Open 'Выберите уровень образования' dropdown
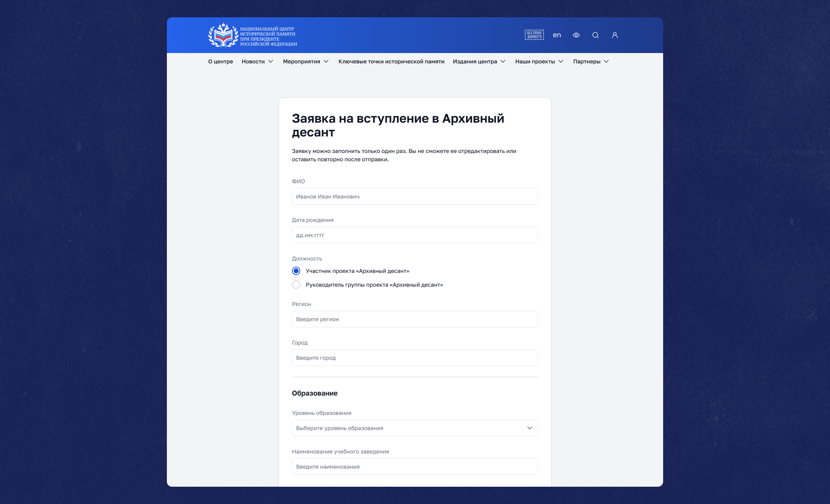Screen dimensions: 830x504 pos(414,428)
